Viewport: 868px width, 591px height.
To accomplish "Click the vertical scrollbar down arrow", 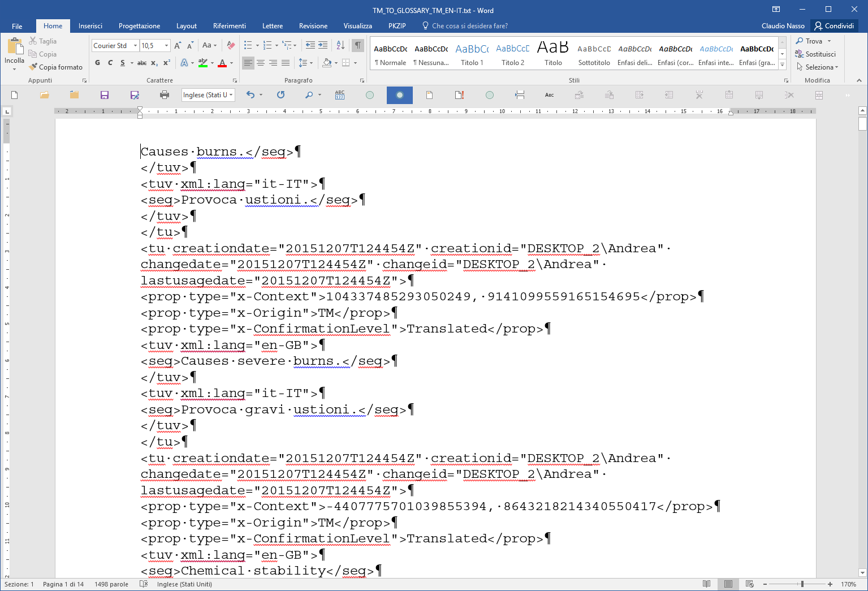I will [x=863, y=572].
